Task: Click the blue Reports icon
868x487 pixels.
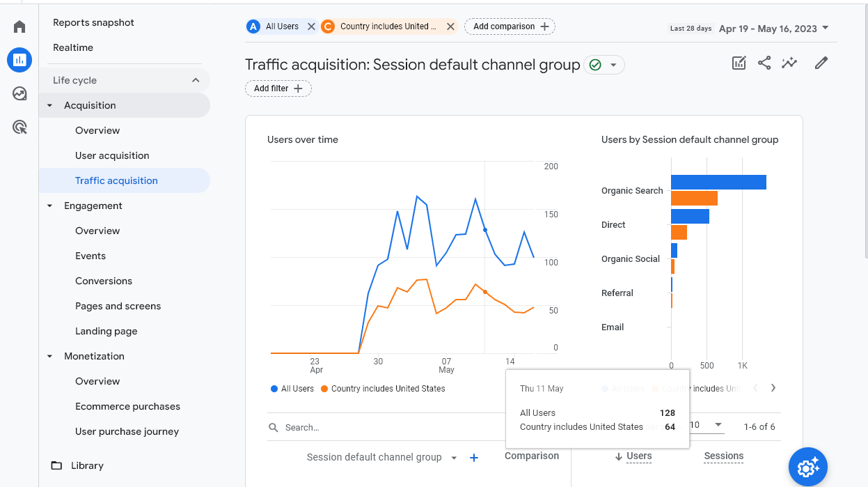Action: [19, 60]
